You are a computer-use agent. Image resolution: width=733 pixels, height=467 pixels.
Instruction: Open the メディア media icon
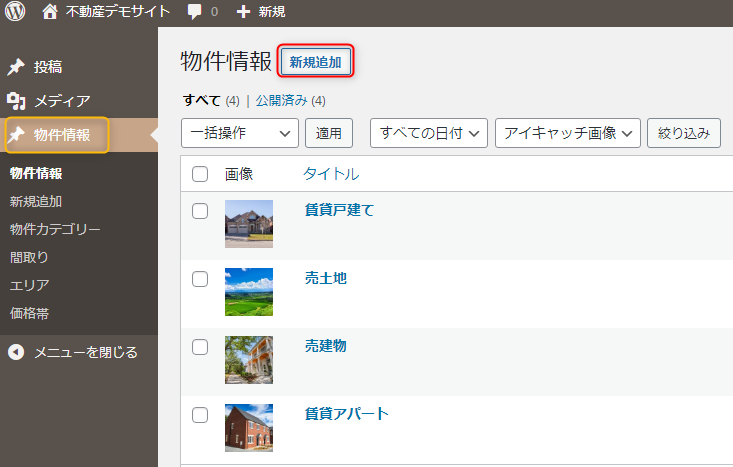pos(16,100)
